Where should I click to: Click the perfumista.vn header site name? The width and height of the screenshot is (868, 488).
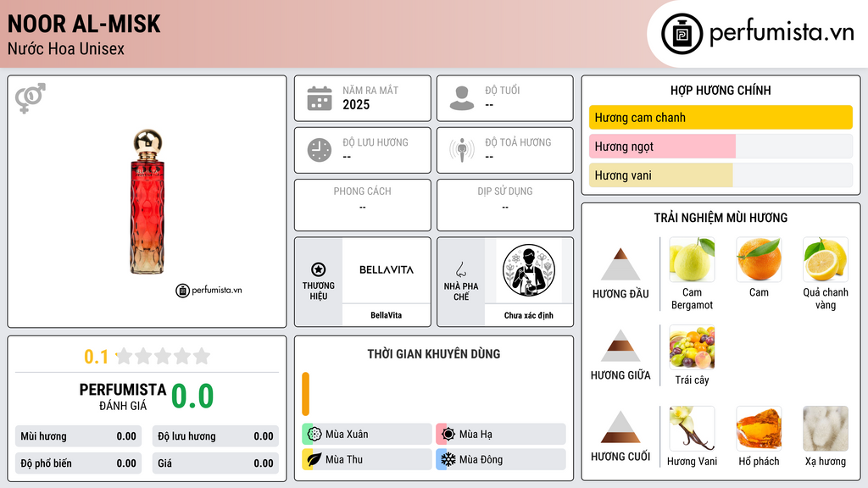point(782,33)
